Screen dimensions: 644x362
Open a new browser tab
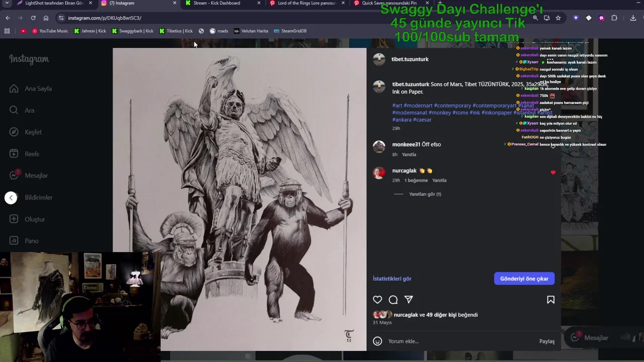(x=440, y=3)
